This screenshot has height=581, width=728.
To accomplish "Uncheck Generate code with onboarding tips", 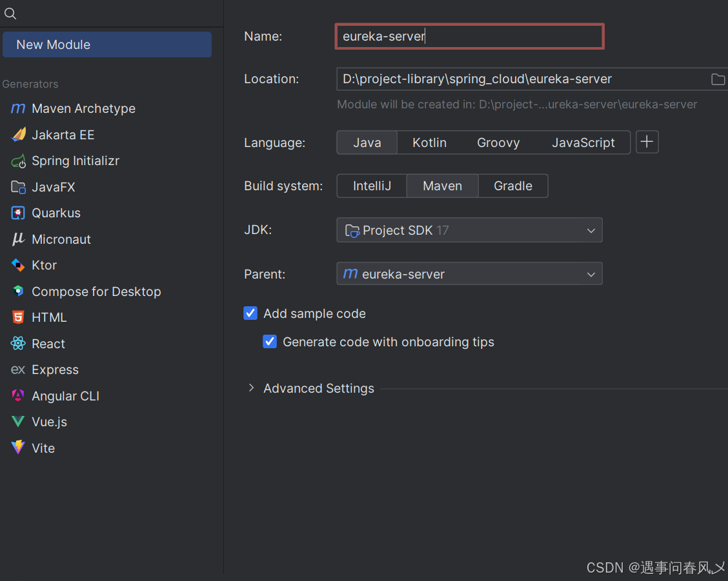I will click(x=270, y=342).
